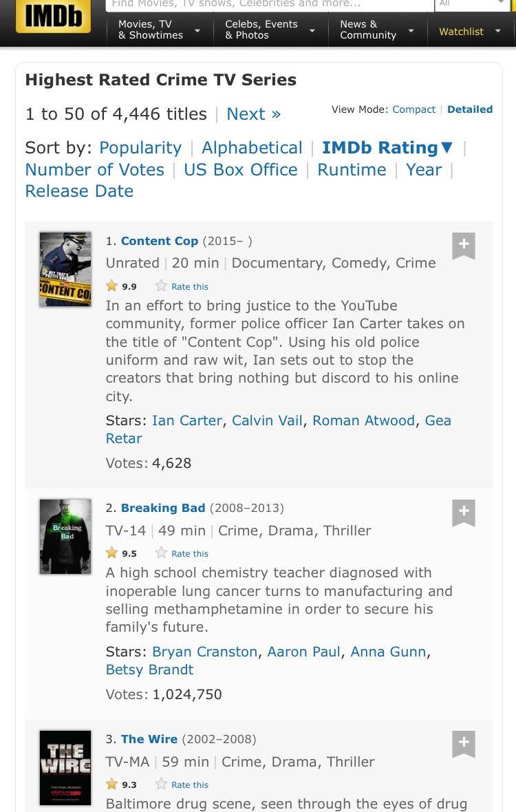Toggle IMDb Rating sort order
Viewport: 516px width, 812px height.
[x=387, y=148]
